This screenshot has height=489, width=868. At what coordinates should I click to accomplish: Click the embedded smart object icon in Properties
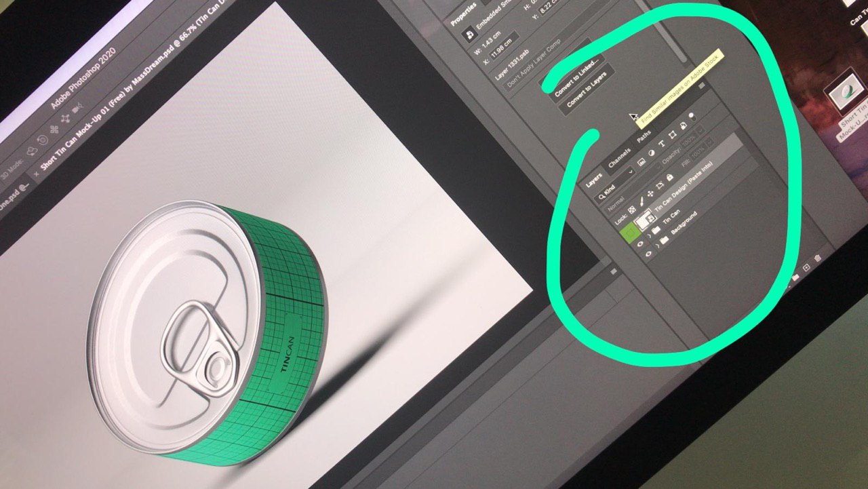click(x=470, y=34)
